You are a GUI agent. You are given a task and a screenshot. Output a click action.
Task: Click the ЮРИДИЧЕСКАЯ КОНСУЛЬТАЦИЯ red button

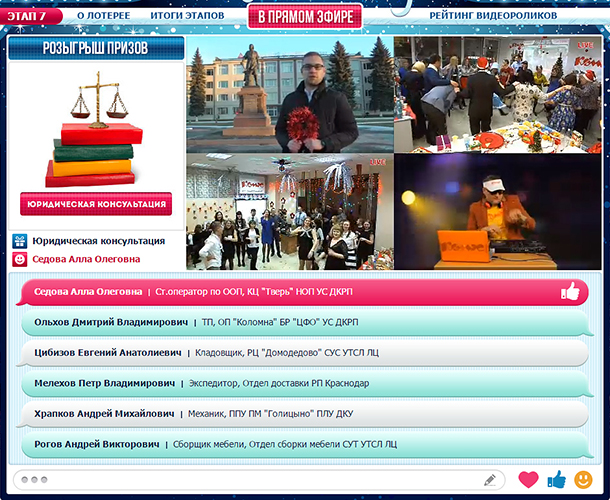(x=96, y=204)
